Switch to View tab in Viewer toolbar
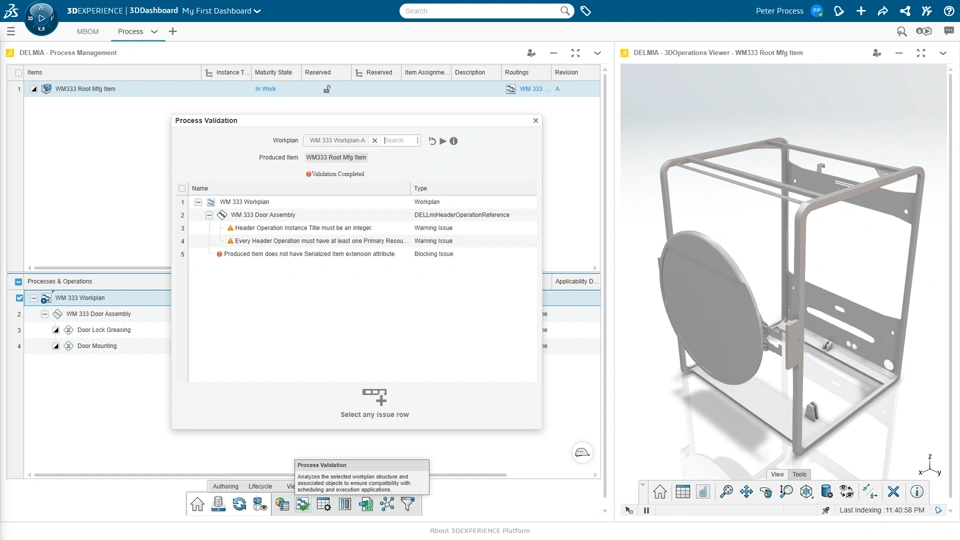This screenshot has width=960, height=540. (777, 474)
